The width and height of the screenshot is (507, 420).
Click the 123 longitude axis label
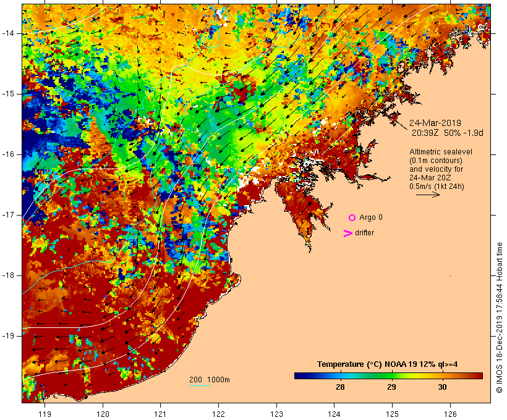pyautogui.click(x=276, y=414)
